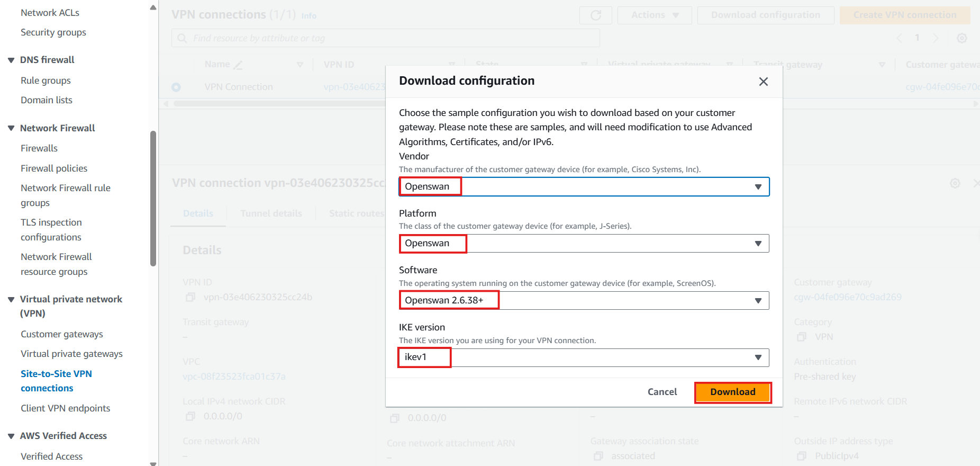Copy the PublicIpv4 address type value
Screen dimensions: 980x466
coord(802,456)
